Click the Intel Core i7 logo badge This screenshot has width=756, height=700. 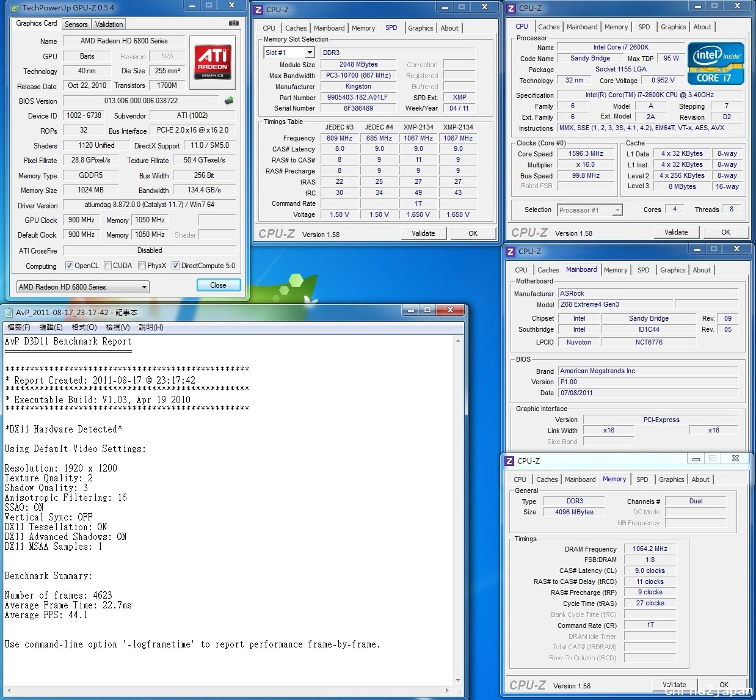716,64
